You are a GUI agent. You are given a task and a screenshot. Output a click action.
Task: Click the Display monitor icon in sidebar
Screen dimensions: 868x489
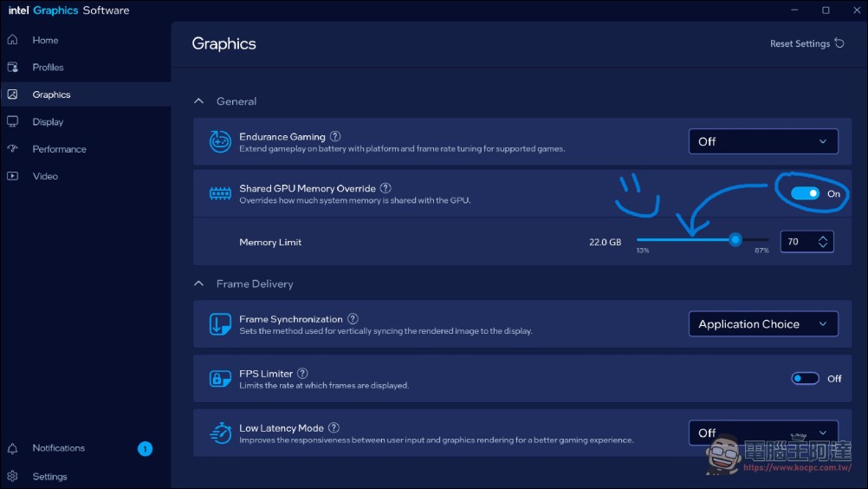pos(13,121)
